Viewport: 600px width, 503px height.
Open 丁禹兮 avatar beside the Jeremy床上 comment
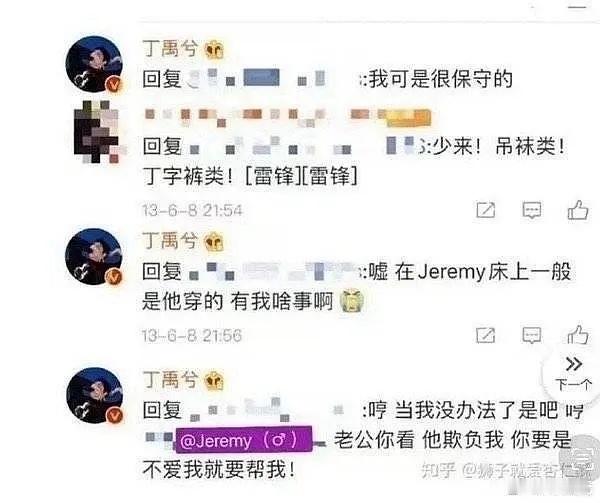click(95, 256)
